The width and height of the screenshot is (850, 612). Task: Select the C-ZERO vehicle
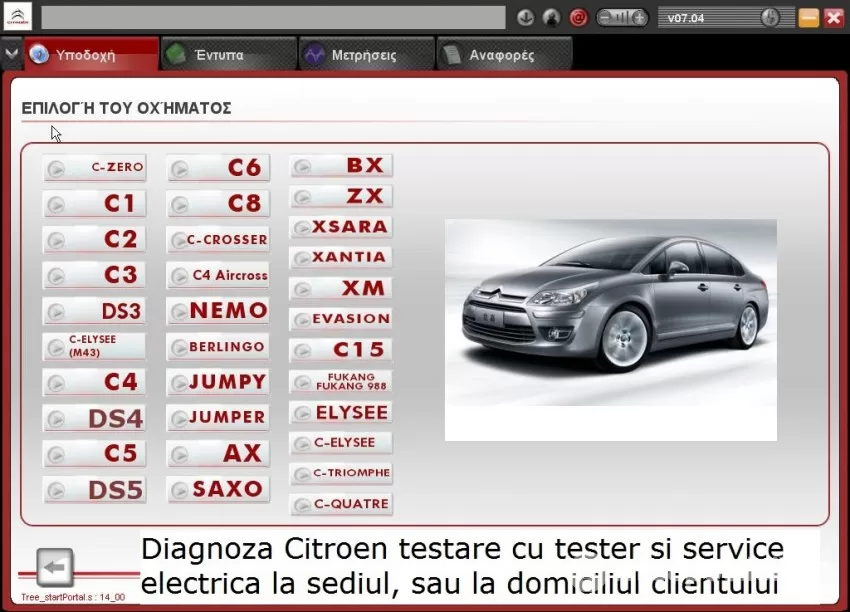pyautogui.click(x=95, y=168)
